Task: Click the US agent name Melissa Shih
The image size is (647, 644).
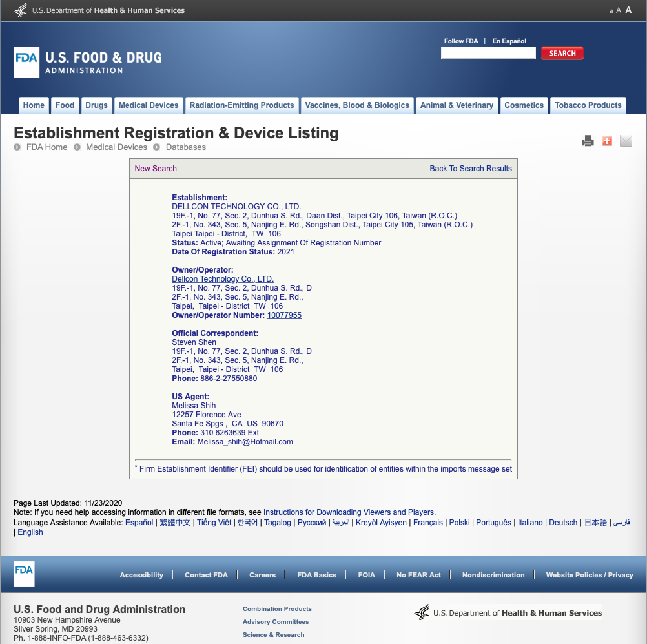Action: (x=194, y=406)
